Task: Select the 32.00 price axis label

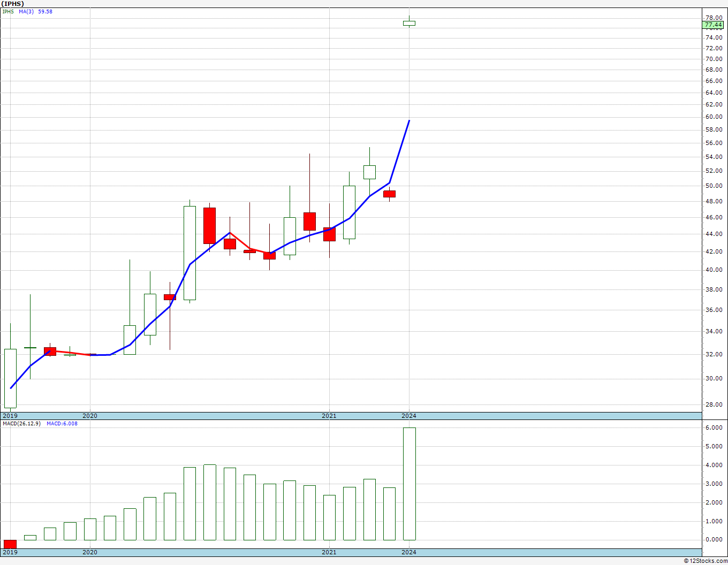Action: [x=714, y=354]
